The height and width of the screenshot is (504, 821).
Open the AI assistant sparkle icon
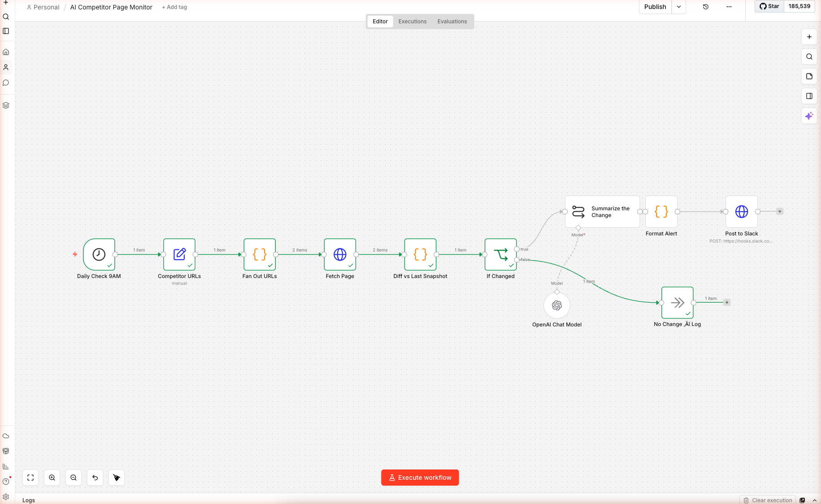coord(809,116)
